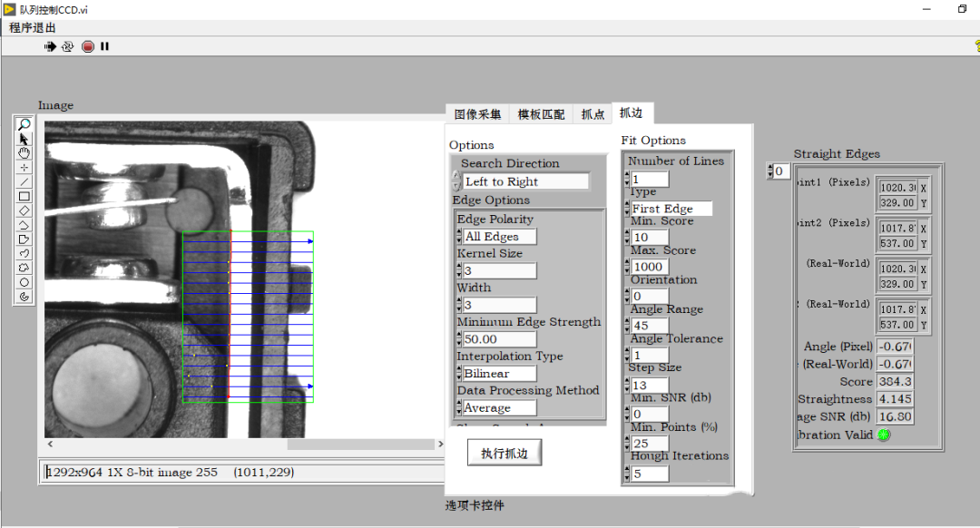This screenshot has width=980, height=528.
Task: Click Minimum Edge Strength stepper arrows
Action: pyautogui.click(x=459, y=339)
